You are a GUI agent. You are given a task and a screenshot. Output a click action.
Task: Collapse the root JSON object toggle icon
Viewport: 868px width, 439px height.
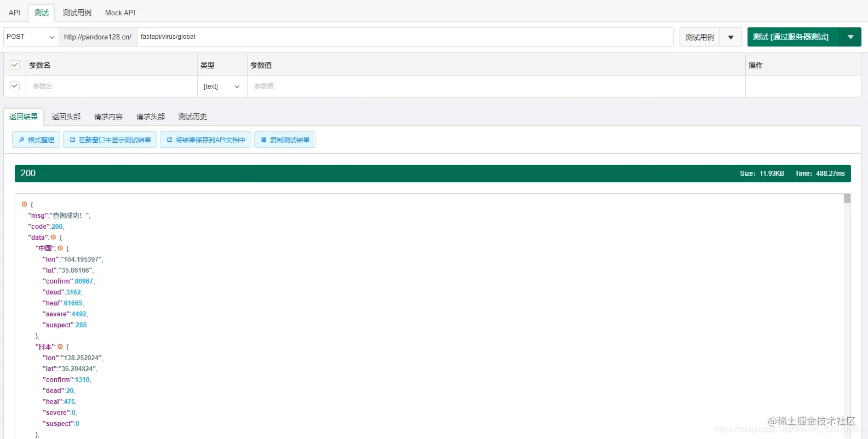[24, 204]
